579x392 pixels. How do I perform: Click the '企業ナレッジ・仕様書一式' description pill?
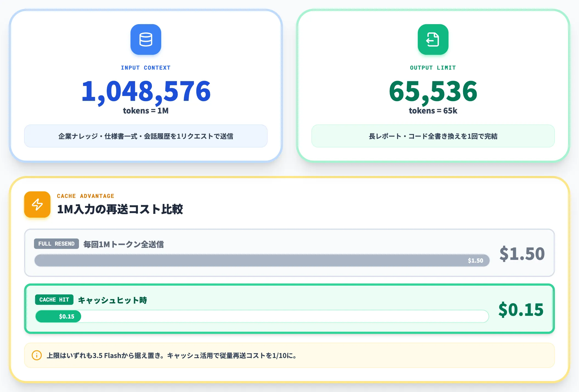click(x=146, y=136)
